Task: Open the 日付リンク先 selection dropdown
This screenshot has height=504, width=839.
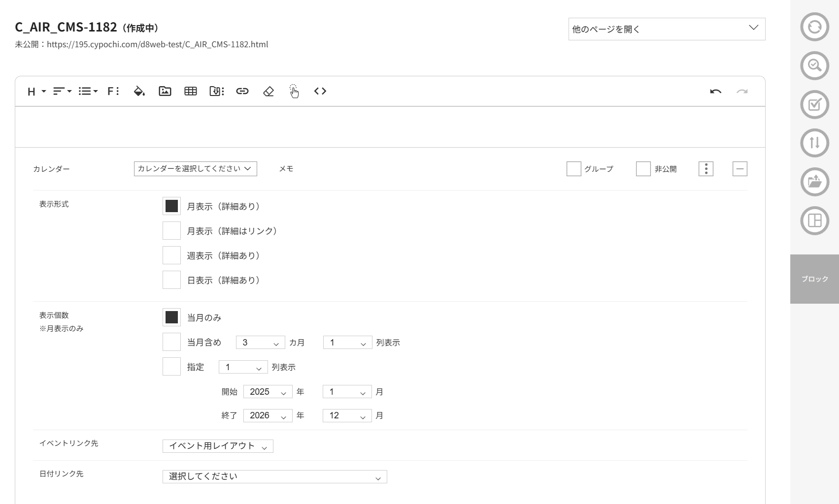Action: 274,476
